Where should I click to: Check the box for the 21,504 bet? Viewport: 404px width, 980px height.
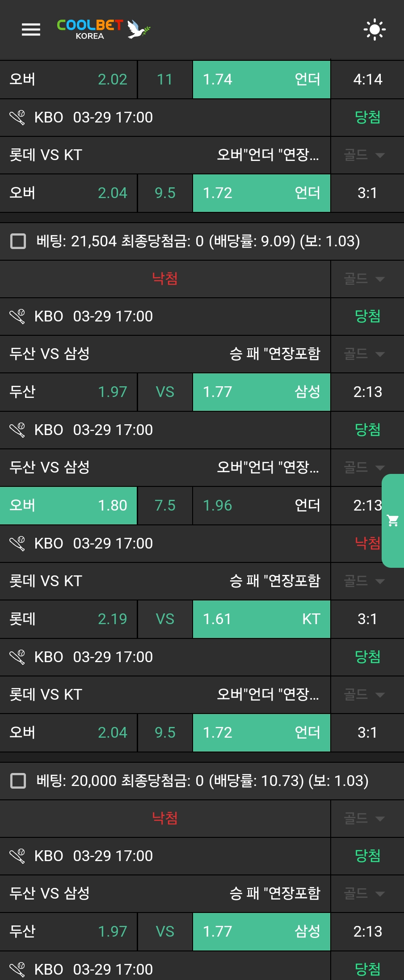point(18,241)
